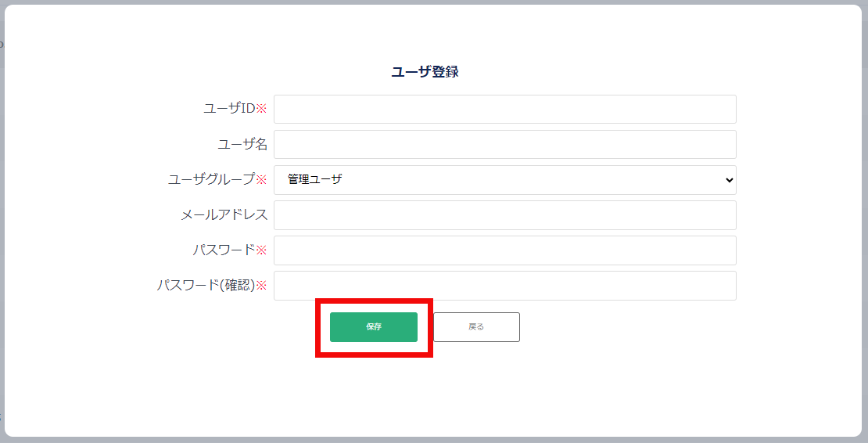Click the red ※ mark beside パスワード(確認)
The height and width of the screenshot is (443, 868).
(261, 286)
